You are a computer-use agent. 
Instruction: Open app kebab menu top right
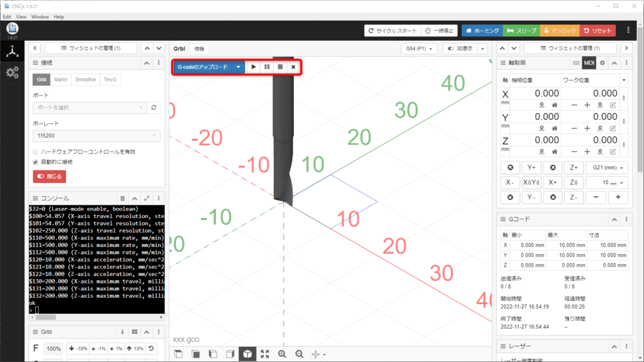click(x=628, y=30)
